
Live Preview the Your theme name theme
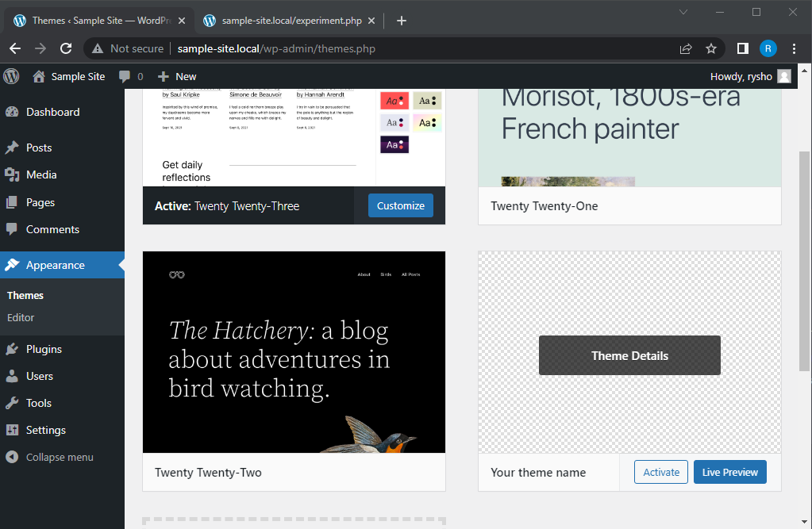730,472
